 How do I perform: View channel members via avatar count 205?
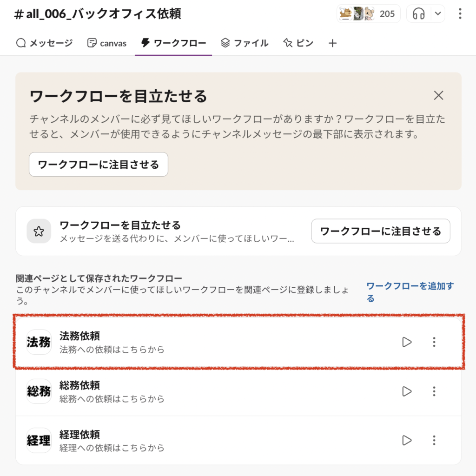(368, 14)
